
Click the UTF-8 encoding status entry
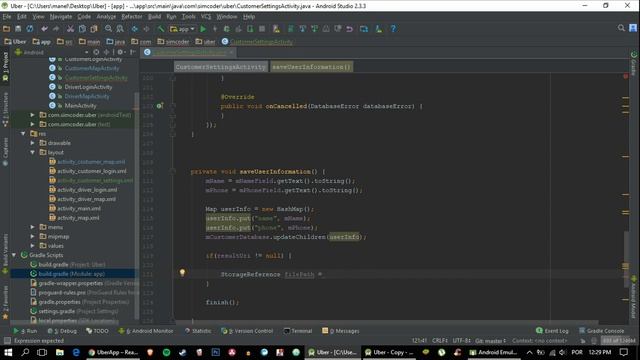coord(462,340)
